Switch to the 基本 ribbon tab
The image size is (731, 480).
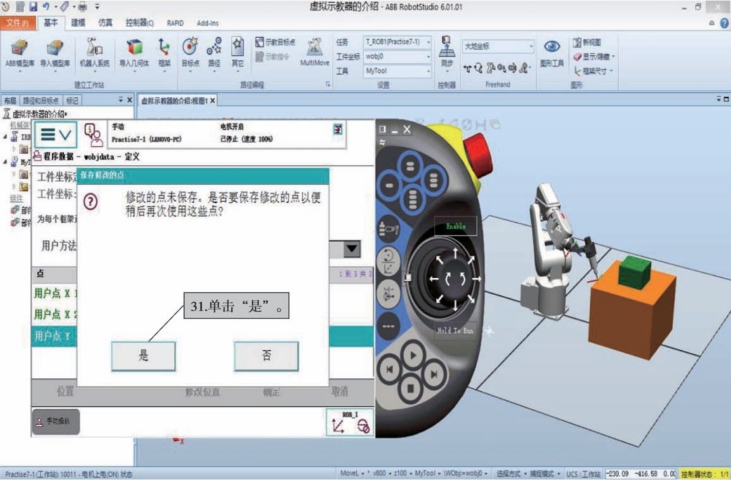[50, 23]
